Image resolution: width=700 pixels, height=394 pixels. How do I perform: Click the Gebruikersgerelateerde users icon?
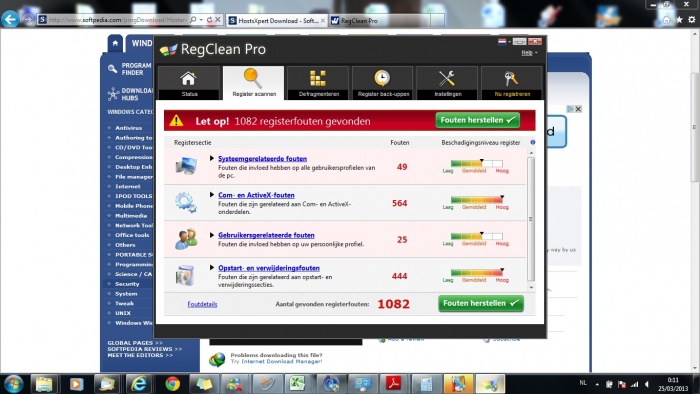pyautogui.click(x=186, y=239)
